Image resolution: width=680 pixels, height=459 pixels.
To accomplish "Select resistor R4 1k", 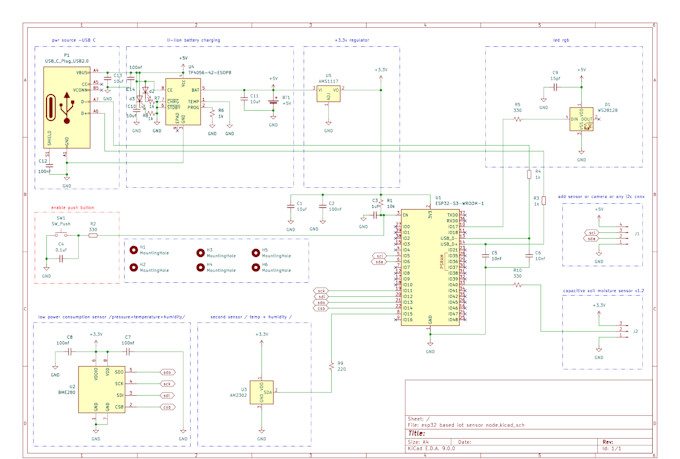I will click(x=529, y=174).
